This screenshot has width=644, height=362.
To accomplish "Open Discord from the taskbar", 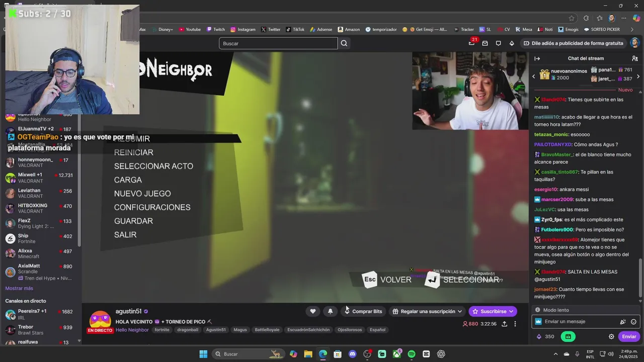I will click(x=352, y=354).
